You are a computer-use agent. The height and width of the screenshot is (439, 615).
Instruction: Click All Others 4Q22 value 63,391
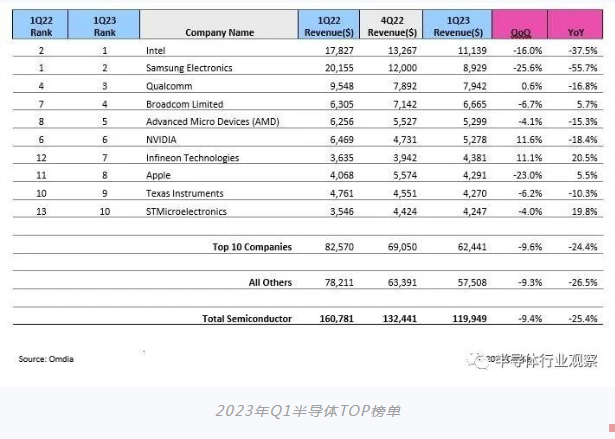coord(402,282)
